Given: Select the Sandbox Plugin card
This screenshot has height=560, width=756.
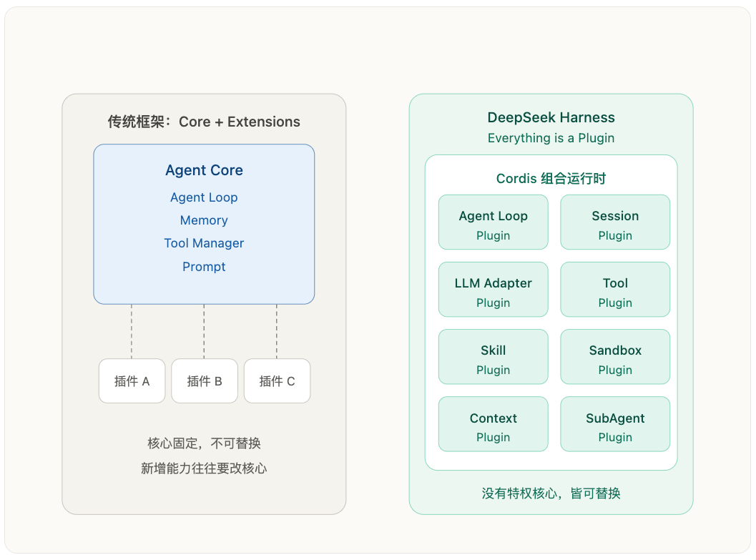Looking at the screenshot, I should tap(615, 357).
